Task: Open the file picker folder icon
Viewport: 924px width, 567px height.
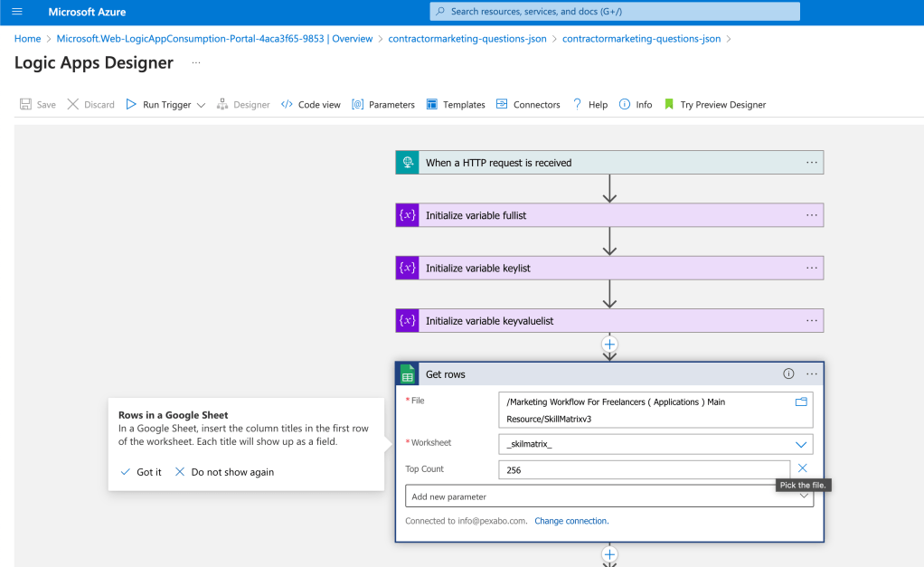Action: (801, 402)
